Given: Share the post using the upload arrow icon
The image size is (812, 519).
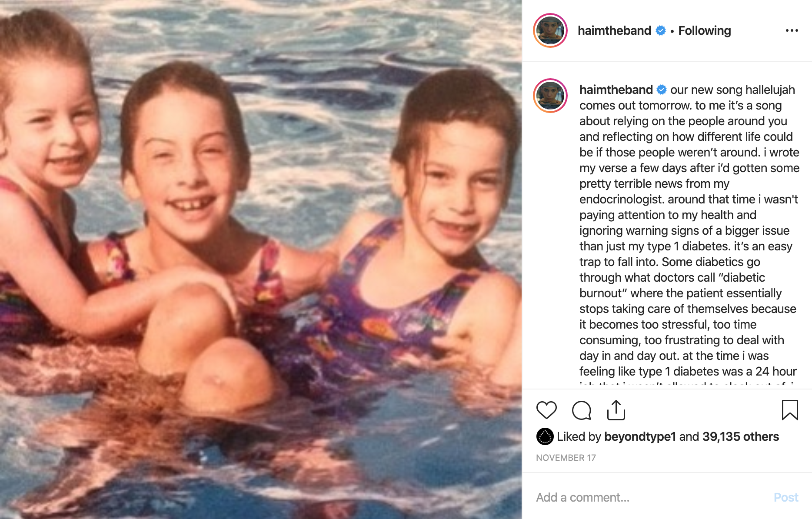Looking at the screenshot, I should click(616, 410).
